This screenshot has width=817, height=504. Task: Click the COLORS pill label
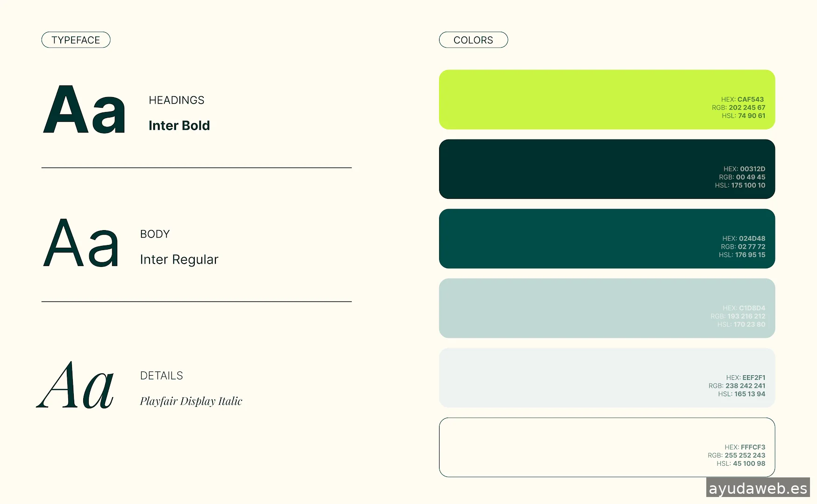473,40
